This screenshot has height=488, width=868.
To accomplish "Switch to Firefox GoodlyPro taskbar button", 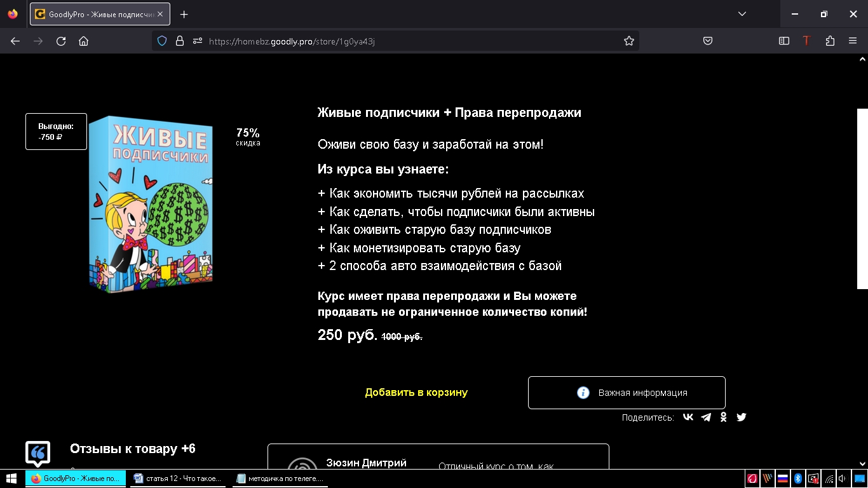I will pos(76,478).
